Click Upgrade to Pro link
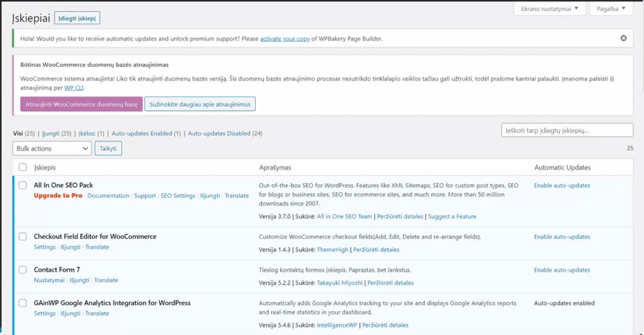This screenshot has width=644, height=335. pos(58,196)
